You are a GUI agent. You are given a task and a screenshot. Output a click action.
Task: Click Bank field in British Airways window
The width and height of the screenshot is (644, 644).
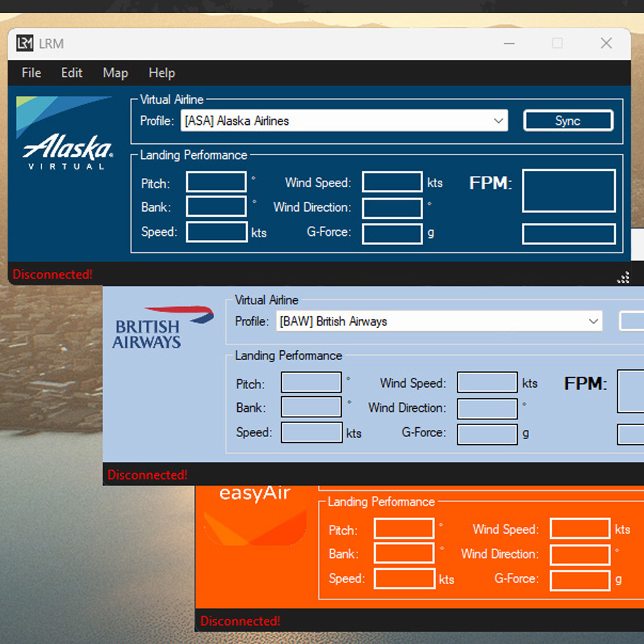click(x=311, y=407)
